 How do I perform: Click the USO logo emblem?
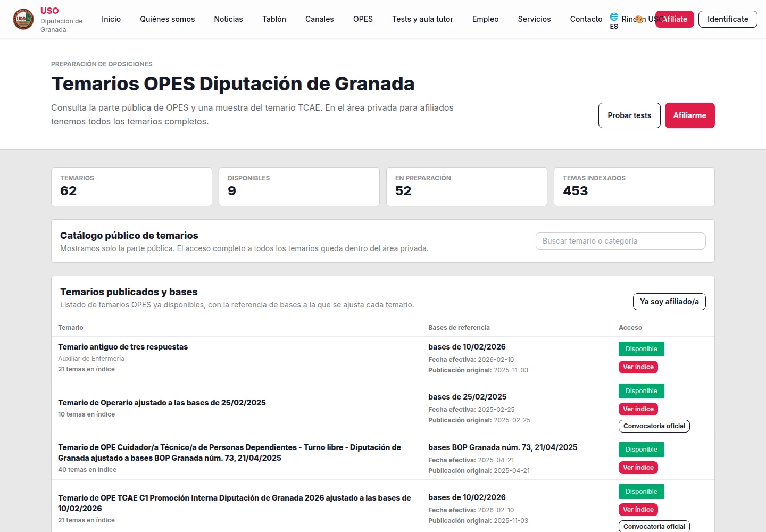pyautogui.click(x=23, y=19)
